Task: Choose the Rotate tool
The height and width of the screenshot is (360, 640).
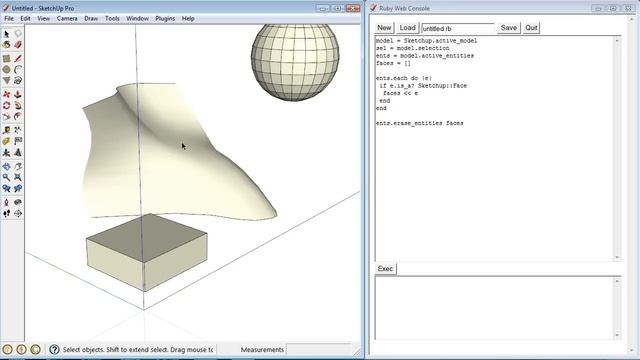Action: coord(7,106)
